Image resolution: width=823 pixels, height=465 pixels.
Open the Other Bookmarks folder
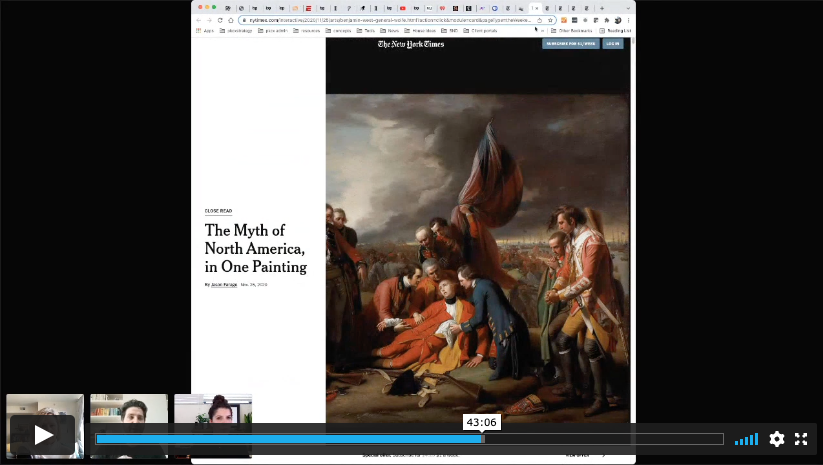(572, 31)
